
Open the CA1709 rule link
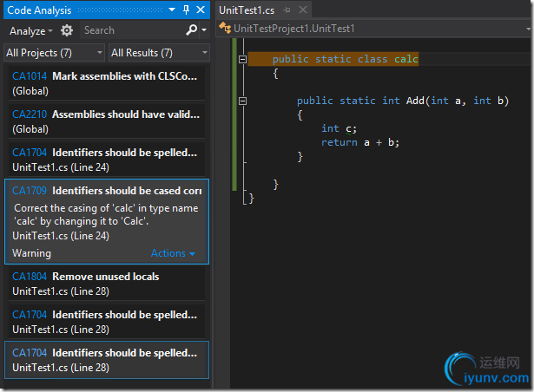30,191
